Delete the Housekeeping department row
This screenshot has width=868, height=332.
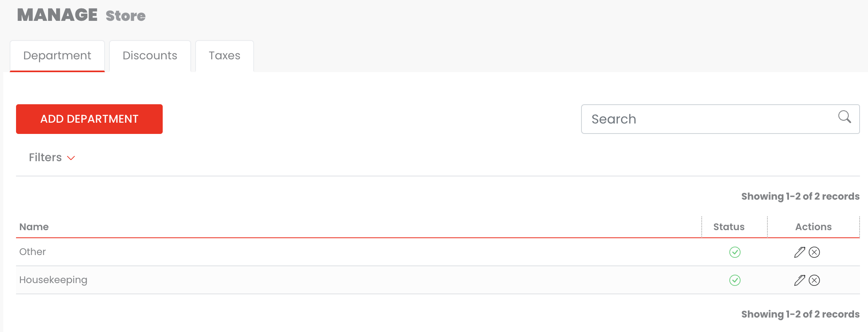pyautogui.click(x=814, y=280)
